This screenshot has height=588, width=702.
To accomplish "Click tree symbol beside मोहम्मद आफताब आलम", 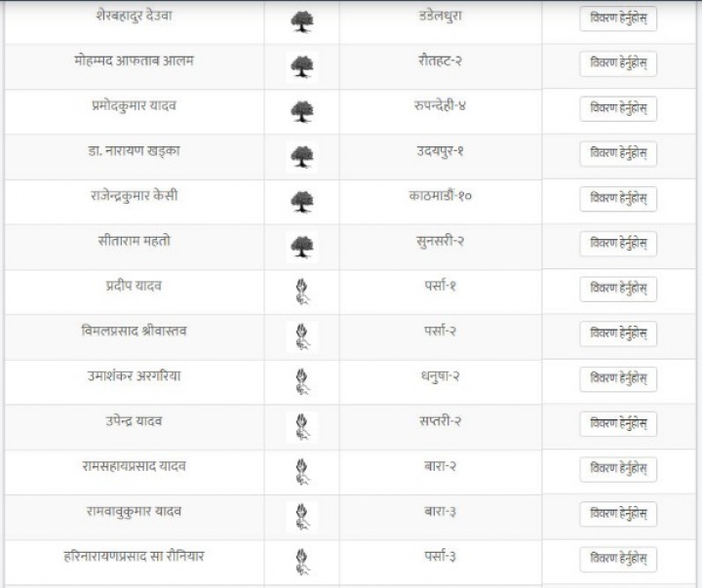I will coord(302,66).
